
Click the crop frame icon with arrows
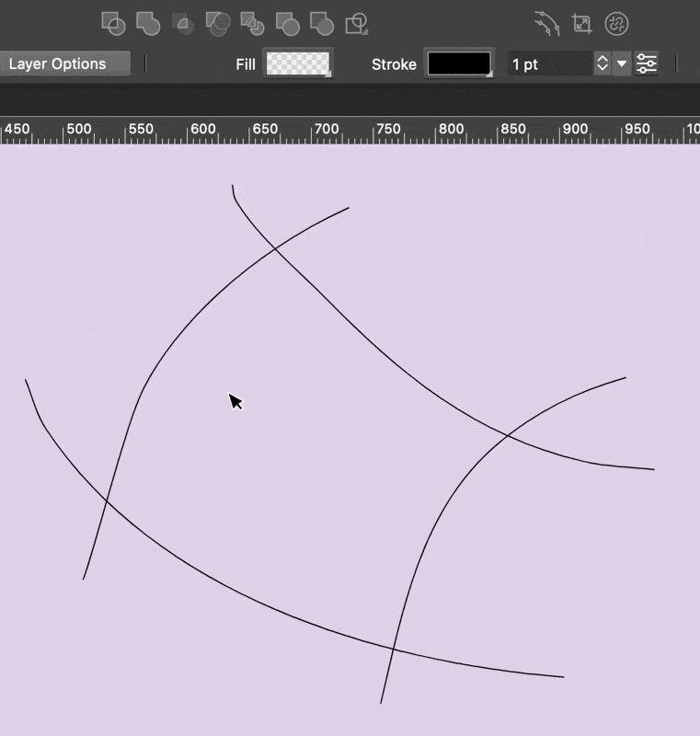581,24
